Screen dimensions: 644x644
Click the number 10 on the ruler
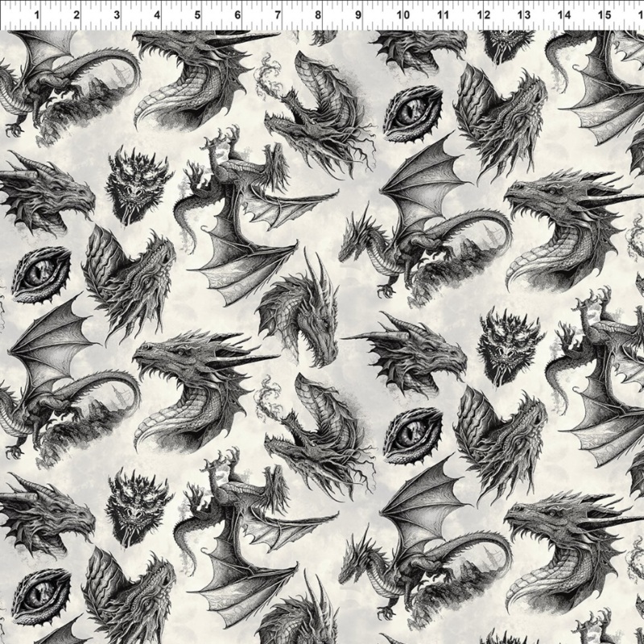(402, 15)
